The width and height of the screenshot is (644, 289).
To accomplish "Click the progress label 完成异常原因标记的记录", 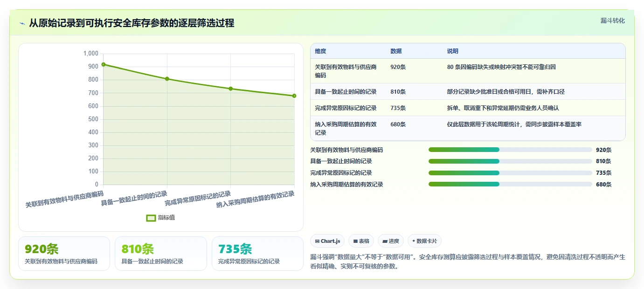I will point(341,173).
